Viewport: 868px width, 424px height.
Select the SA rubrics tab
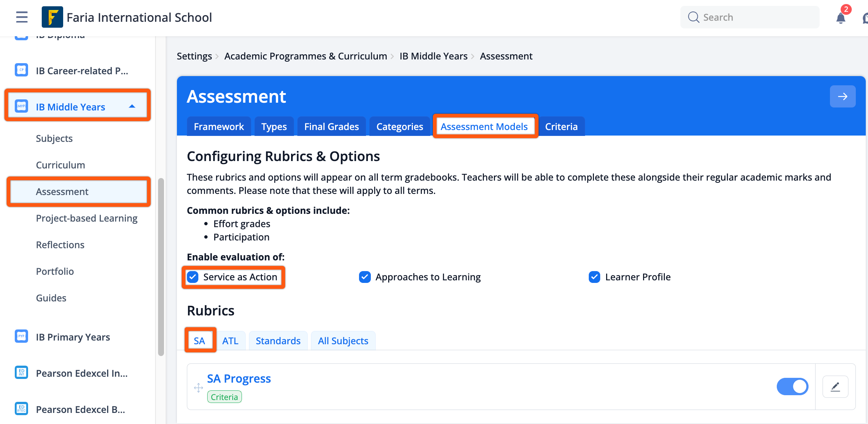click(199, 341)
